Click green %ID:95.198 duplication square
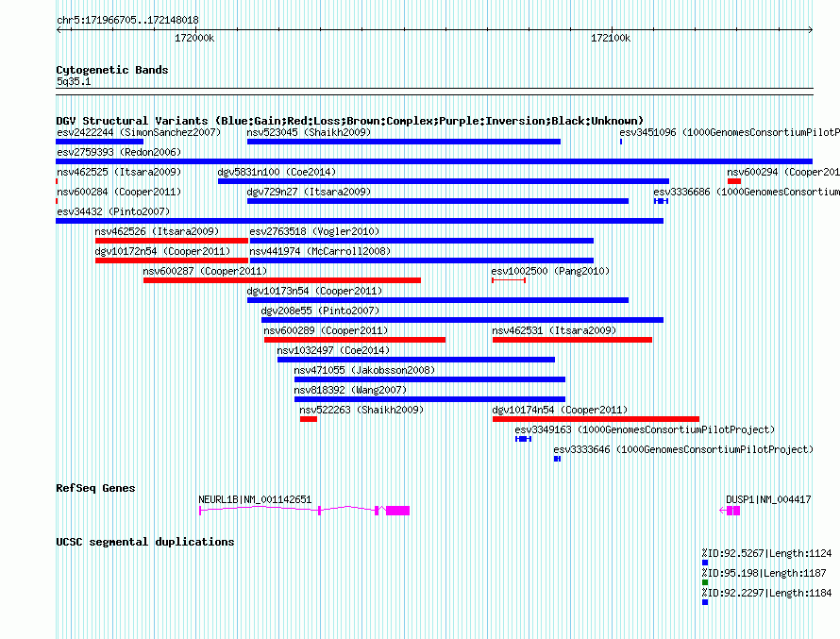The image size is (840, 639). click(705, 582)
